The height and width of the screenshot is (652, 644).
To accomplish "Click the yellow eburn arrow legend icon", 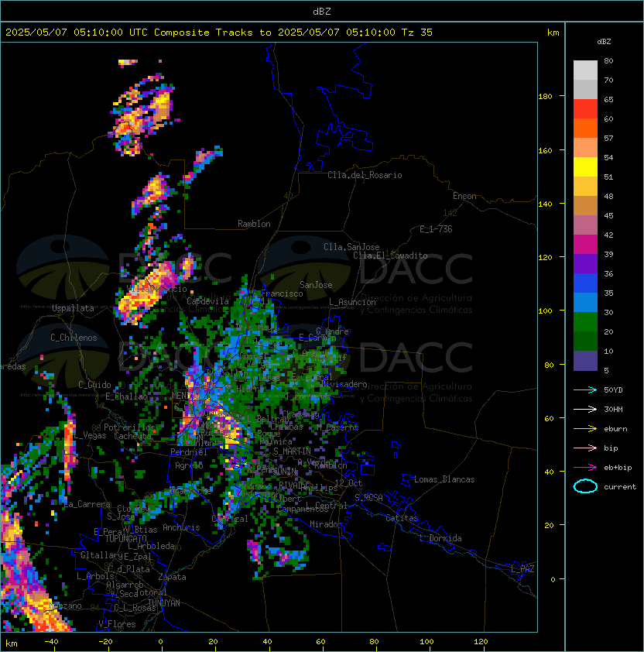I will coord(585,429).
